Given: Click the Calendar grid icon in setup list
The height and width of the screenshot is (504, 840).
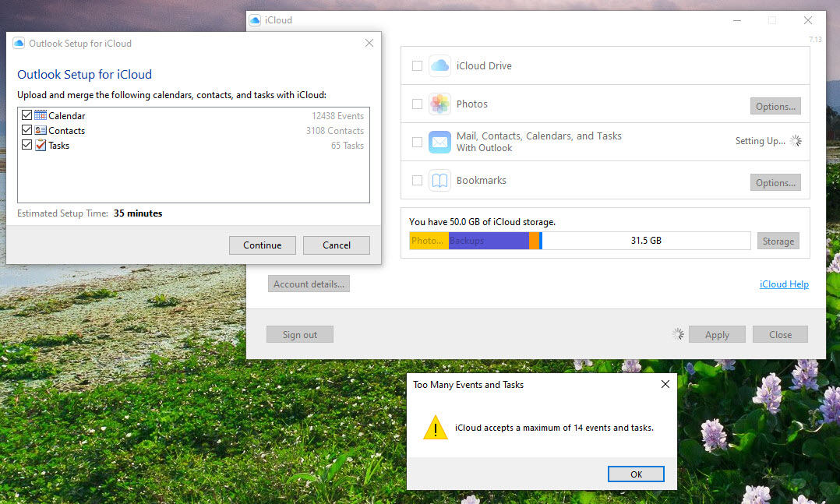Looking at the screenshot, I should (x=41, y=115).
